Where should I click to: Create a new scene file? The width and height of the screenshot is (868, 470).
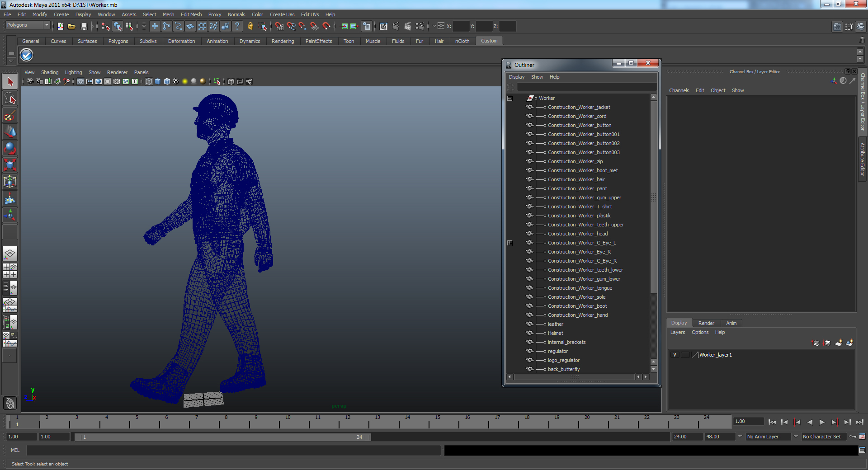60,26
